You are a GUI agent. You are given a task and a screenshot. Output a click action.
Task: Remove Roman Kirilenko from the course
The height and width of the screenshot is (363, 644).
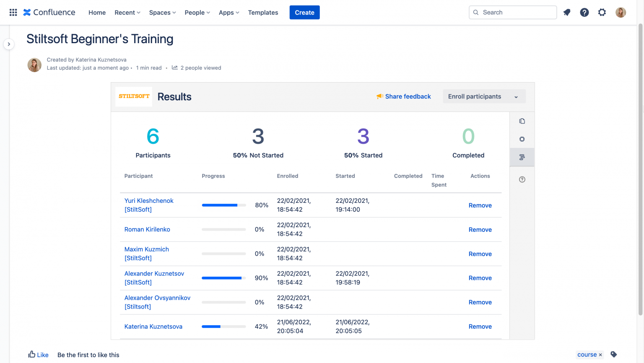tap(480, 230)
